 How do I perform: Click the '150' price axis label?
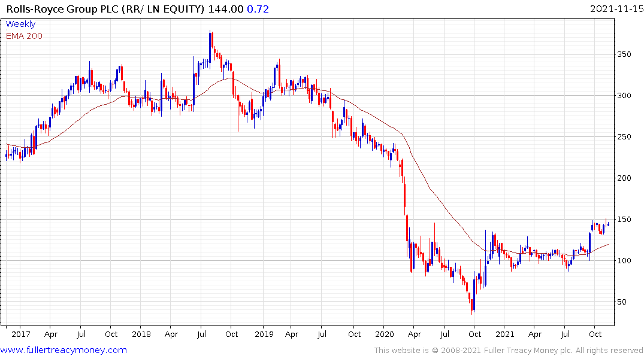(624, 220)
